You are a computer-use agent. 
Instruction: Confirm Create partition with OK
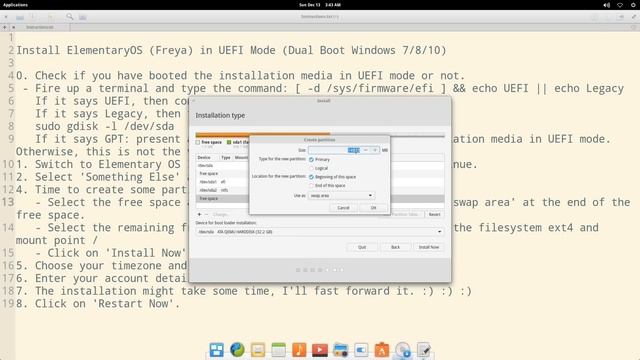(x=373, y=208)
